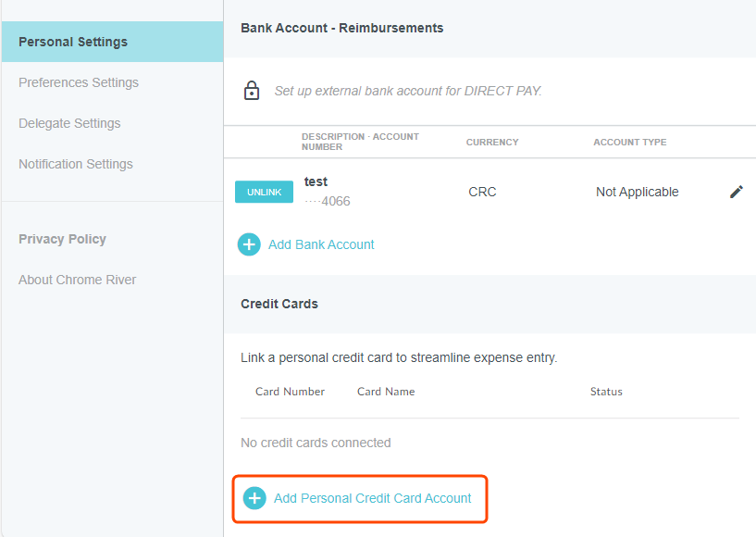The image size is (756, 537).
Task: Click the plus icon beside Add Personal Credit Card
Action: coord(254,498)
